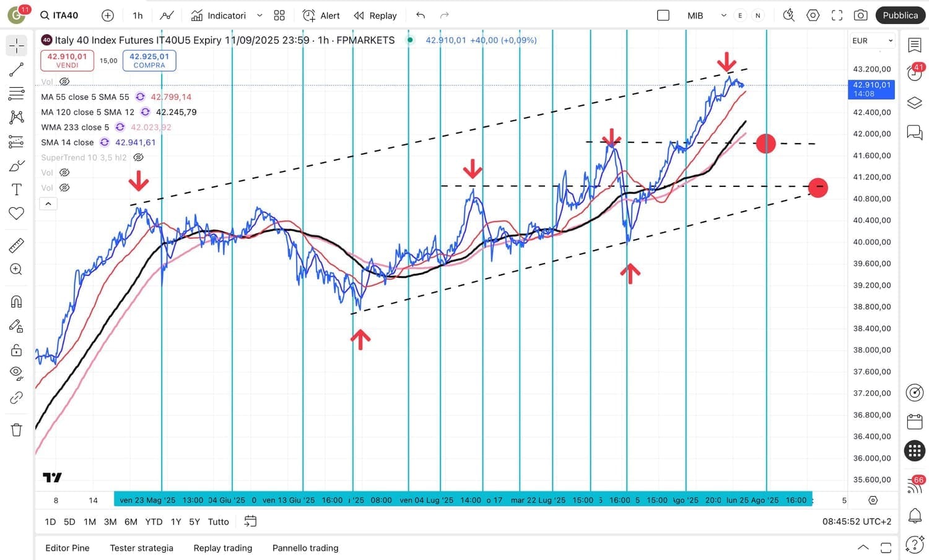This screenshot has width=929, height=560.
Task: Open the Editor Pine tab
Action: [68, 548]
